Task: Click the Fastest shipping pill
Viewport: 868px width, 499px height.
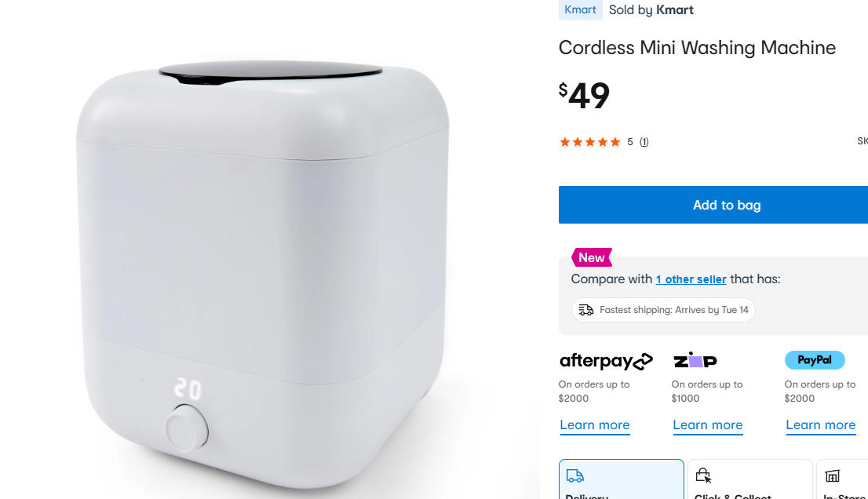Action: 663,310
